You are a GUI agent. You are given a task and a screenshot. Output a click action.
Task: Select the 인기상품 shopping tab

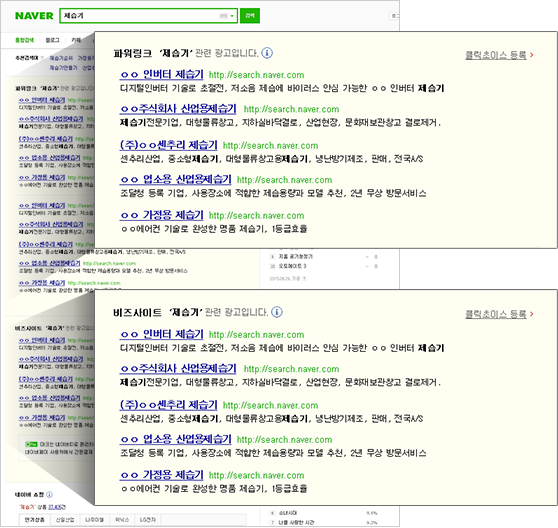(35, 520)
